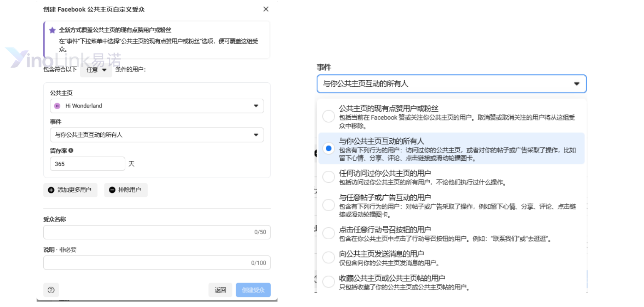The height and width of the screenshot is (307, 644).
Task: Click the info icon next to 留存率
Action: click(x=71, y=151)
